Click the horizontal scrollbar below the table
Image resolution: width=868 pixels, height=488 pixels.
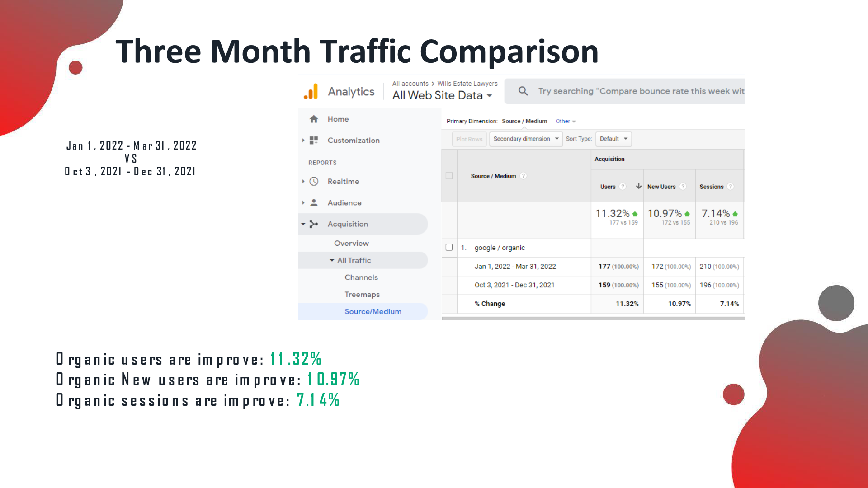click(593, 318)
